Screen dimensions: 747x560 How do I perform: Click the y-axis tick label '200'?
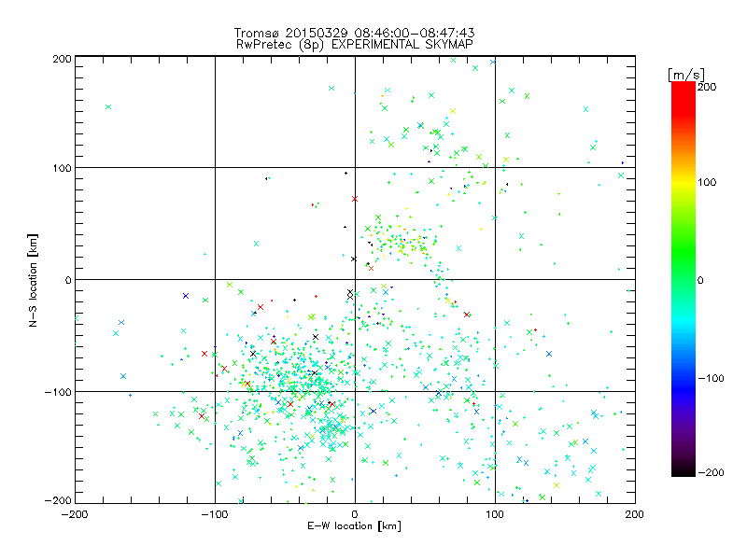[62, 59]
